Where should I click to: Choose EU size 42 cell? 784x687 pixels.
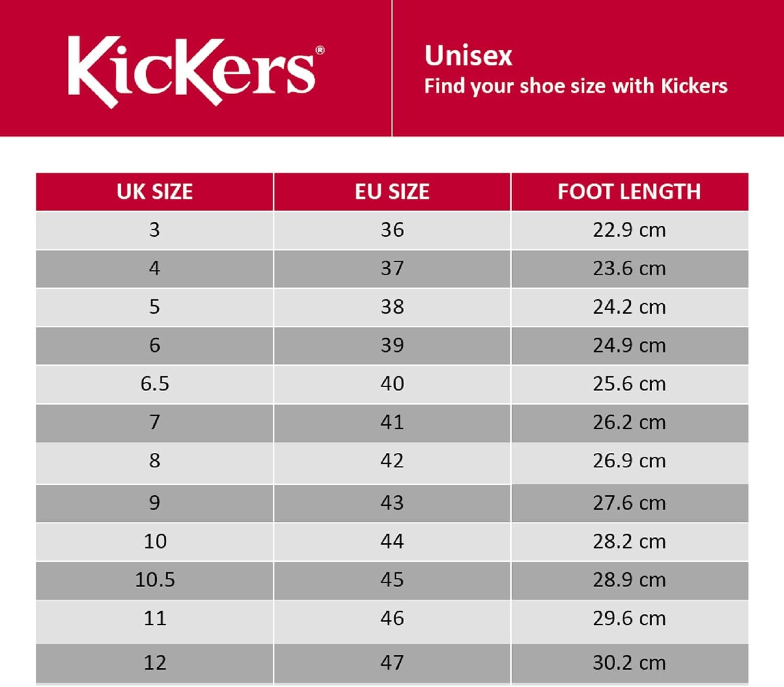point(392,461)
